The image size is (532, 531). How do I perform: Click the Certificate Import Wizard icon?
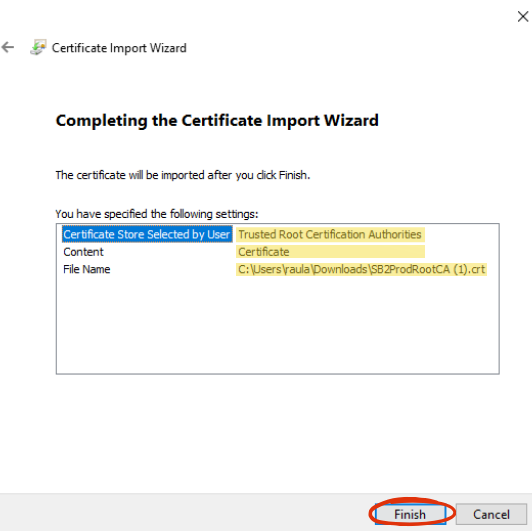(x=38, y=48)
